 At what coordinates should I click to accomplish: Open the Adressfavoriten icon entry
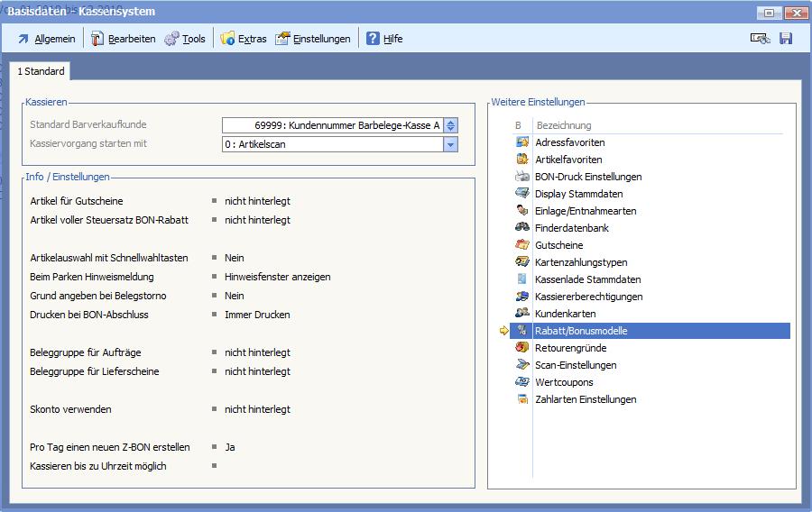pos(522,142)
